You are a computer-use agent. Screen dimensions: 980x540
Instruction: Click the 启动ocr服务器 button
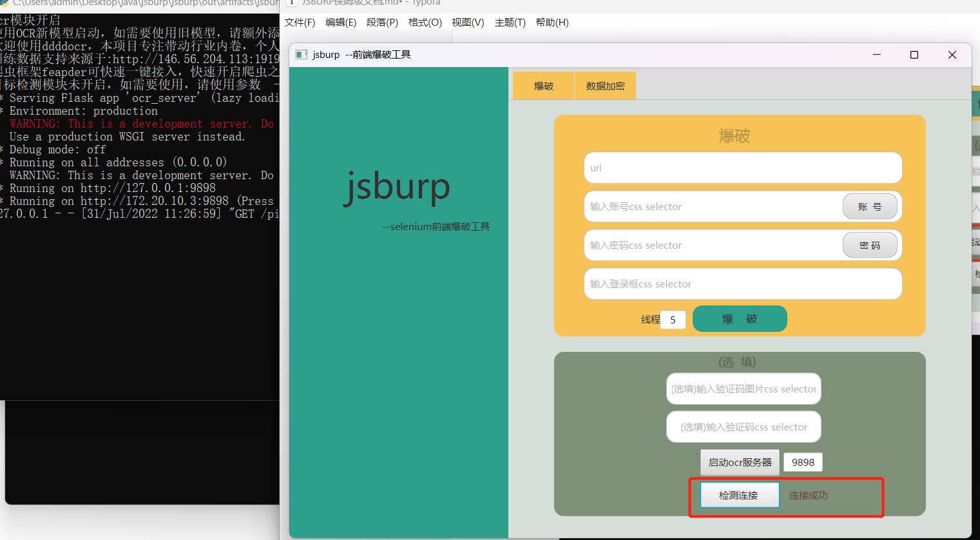[740, 462]
